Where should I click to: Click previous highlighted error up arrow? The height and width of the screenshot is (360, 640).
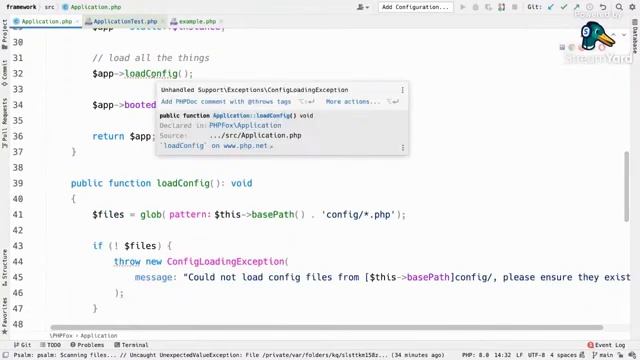pos(613,35)
